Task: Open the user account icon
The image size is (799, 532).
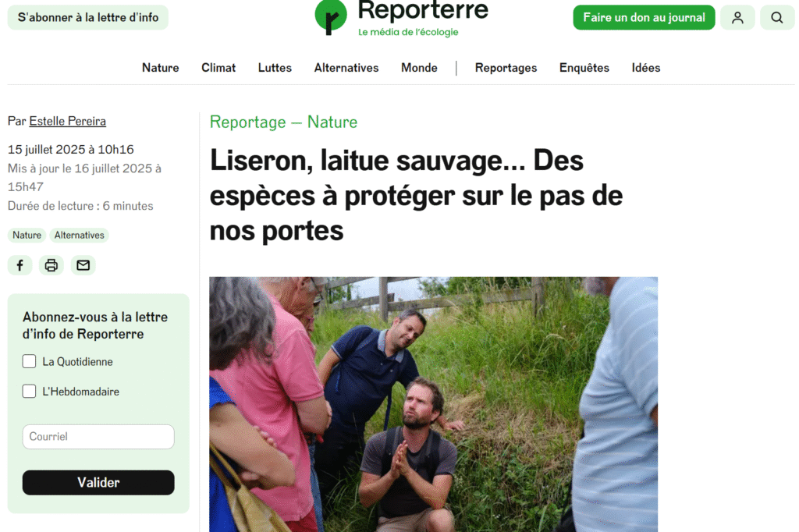Action: click(x=737, y=18)
